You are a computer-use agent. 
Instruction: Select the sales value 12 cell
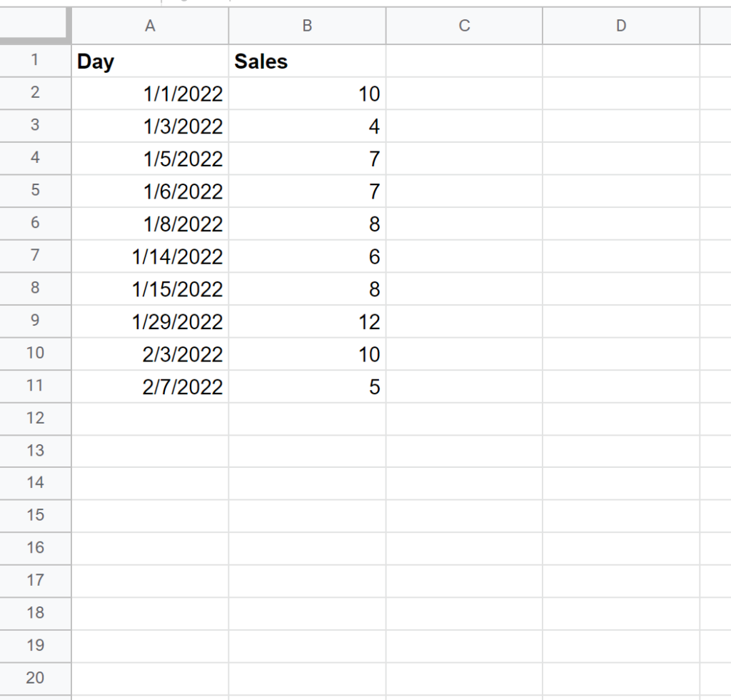[x=307, y=321]
